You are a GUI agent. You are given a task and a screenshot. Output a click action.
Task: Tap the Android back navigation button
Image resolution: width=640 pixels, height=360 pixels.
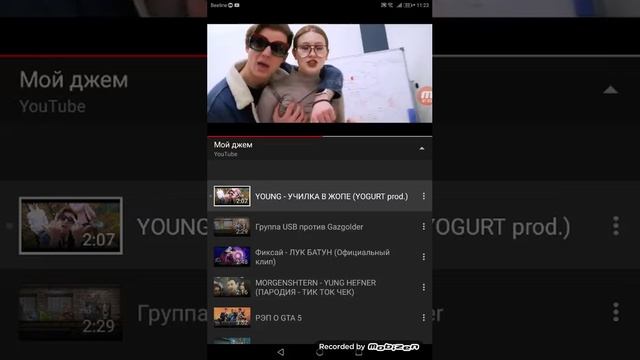280,352
